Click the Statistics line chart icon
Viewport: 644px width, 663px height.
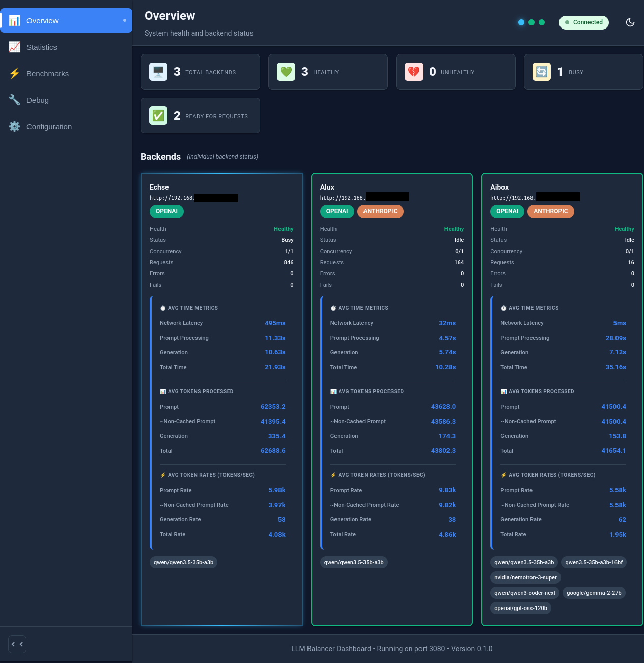pyautogui.click(x=15, y=47)
